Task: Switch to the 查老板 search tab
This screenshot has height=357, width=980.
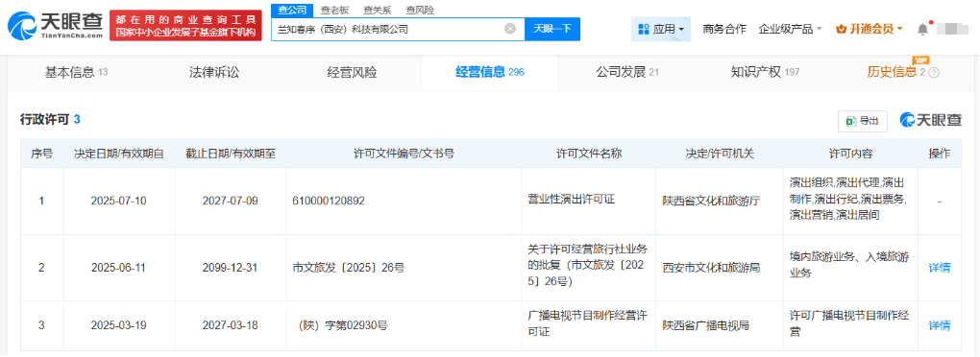Action: (334, 10)
